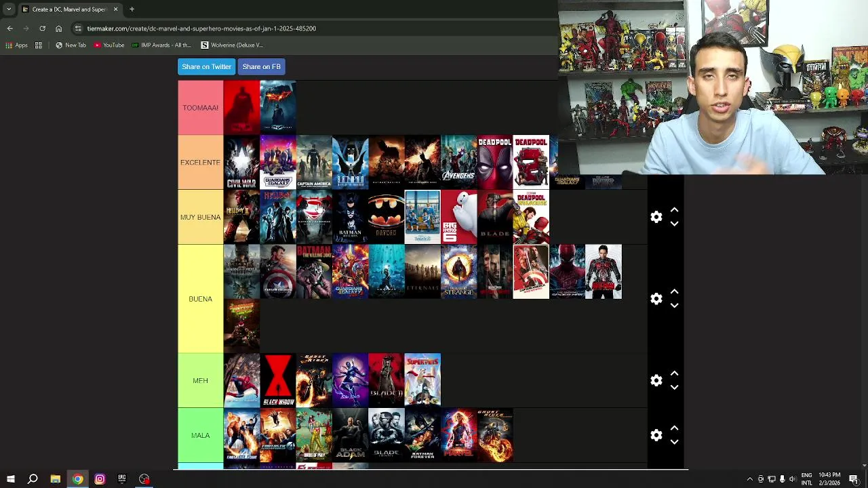Select Batman Forever poster in MALA
Image resolution: width=868 pixels, height=488 pixels.
tap(422, 435)
